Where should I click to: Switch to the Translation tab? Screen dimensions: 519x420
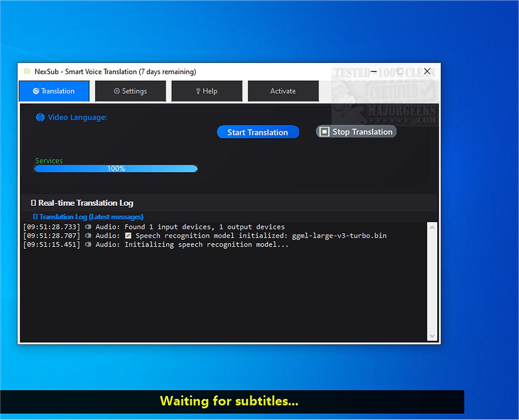click(x=54, y=91)
